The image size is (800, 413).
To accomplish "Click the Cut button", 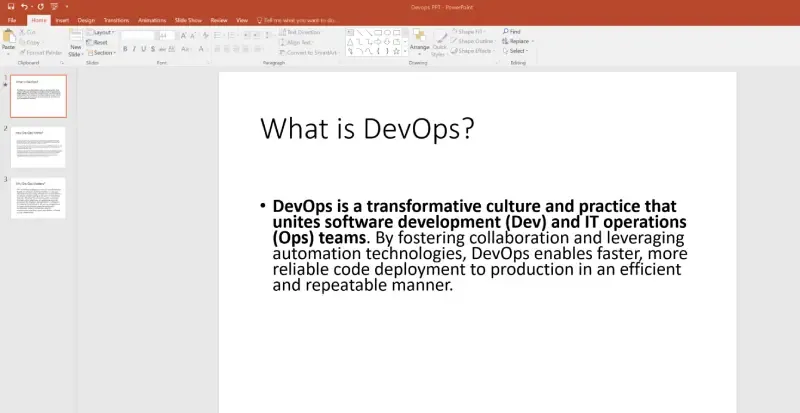I will pyautogui.click(x=28, y=32).
